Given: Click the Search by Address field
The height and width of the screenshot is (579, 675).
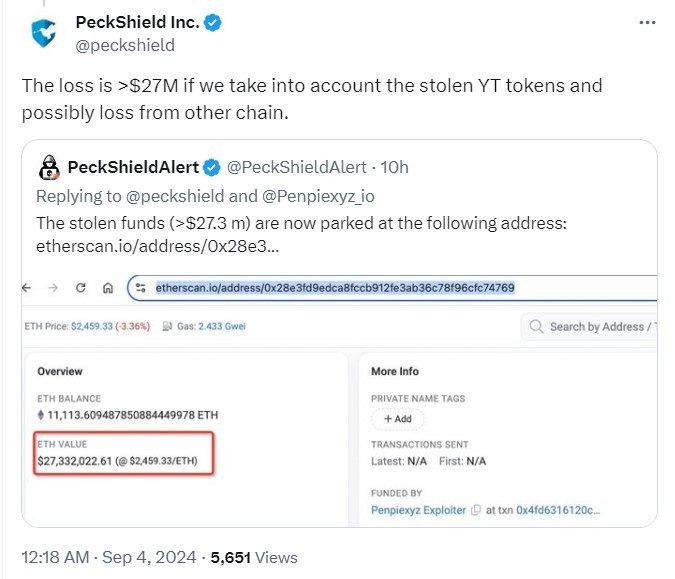Looking at the screenshot, I should coord(600,327).
